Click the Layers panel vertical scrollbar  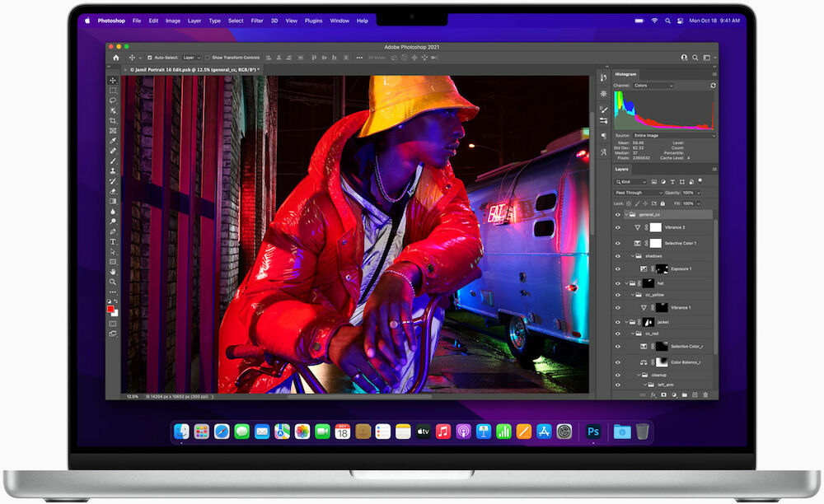[714, 286]
